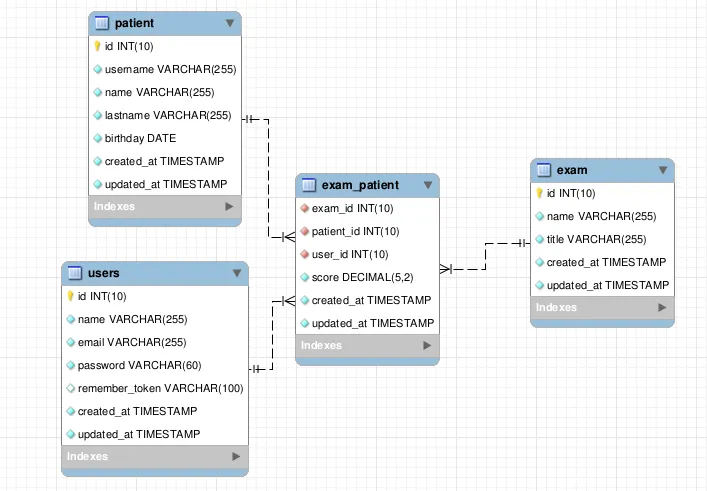The image size is (707, 491).
Task: Click diamond icon beside users name column
Action: pos(70,319)
